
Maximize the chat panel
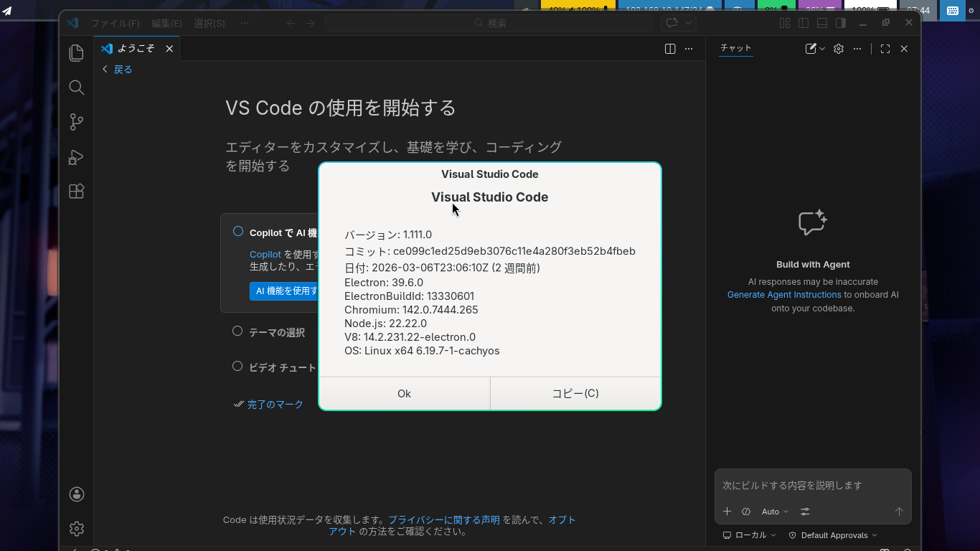885,49
